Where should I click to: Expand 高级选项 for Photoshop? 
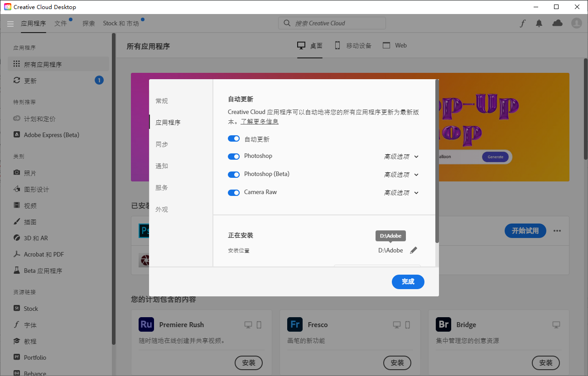click(x=401, y=157)
